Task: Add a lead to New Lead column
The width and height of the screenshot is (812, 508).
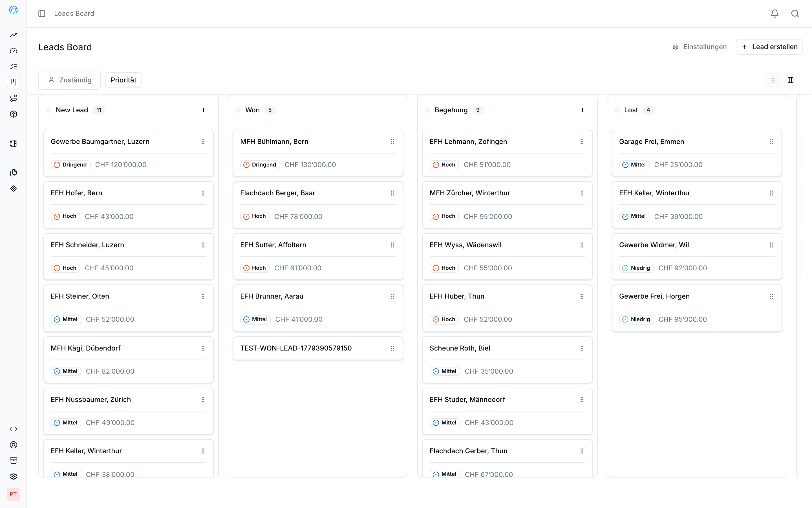Action: (203, 110)
